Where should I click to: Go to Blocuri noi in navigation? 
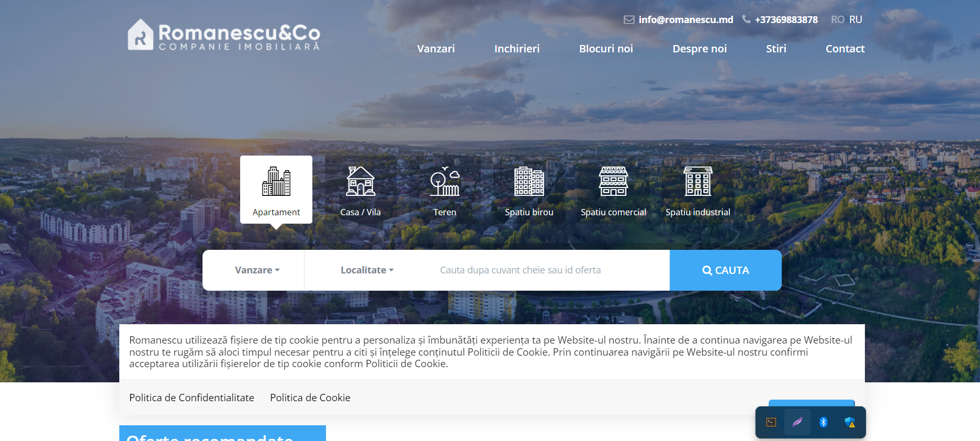[605, 49]
